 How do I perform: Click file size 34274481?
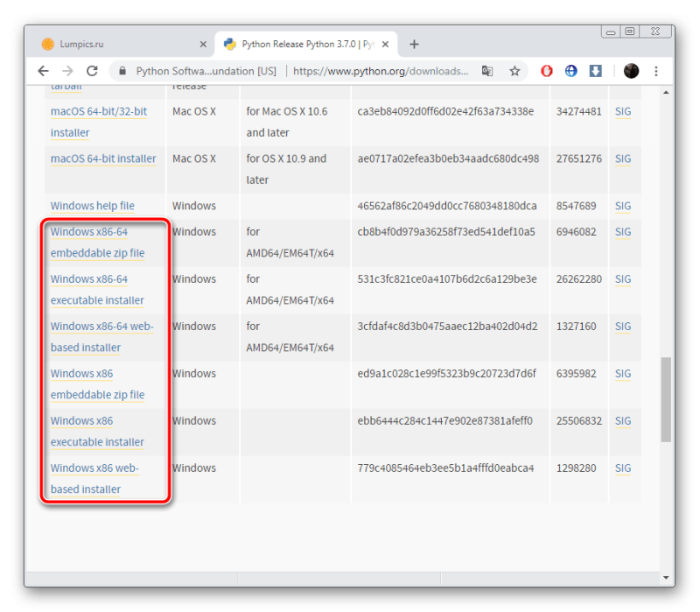pos(578,112)
